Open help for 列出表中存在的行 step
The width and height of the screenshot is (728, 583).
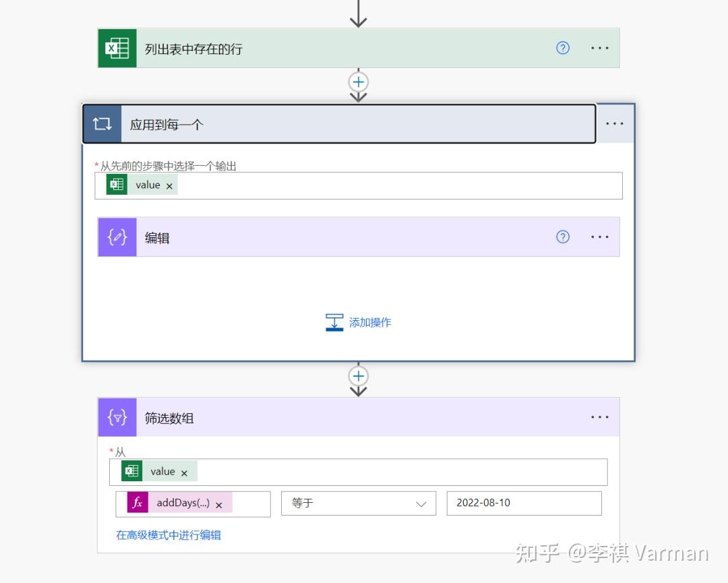563,48
